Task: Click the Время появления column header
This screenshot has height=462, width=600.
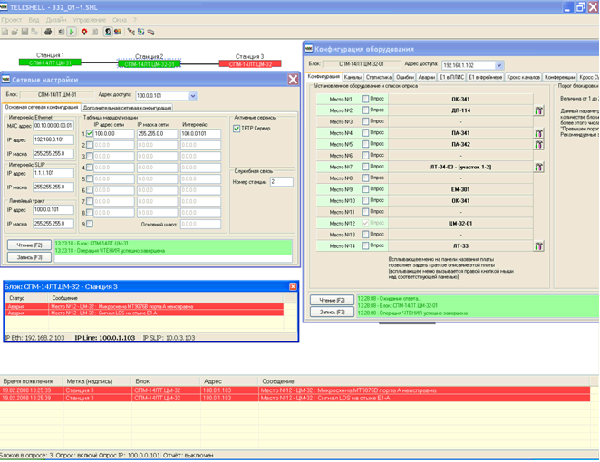Action: (x=31, y=381)
